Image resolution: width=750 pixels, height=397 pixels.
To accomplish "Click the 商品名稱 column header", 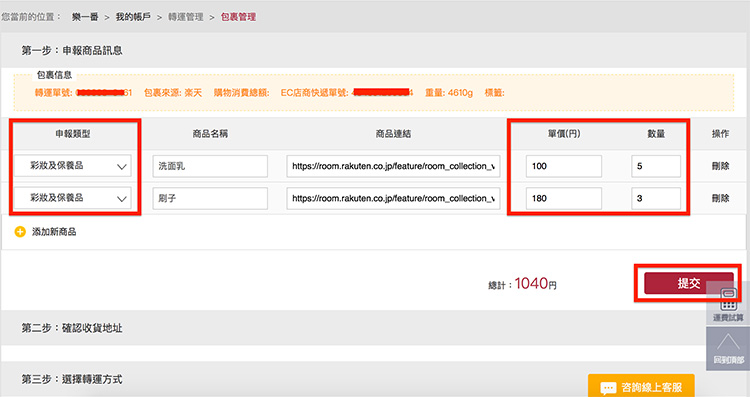I will [x=210, y=134].
